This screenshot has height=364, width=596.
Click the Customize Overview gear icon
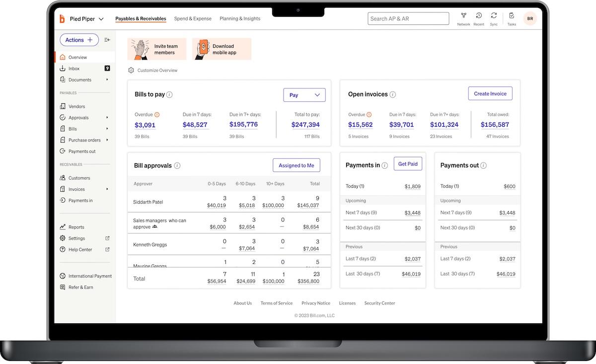point(131,70)
